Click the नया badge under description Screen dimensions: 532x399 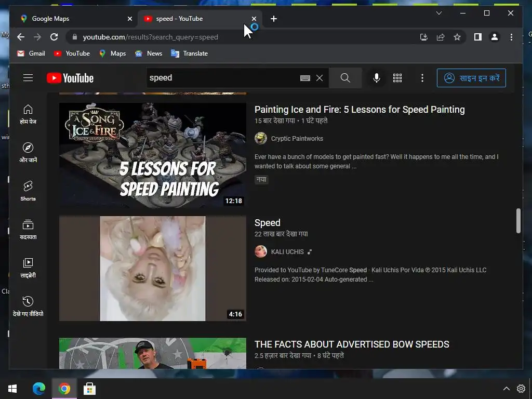pos(261,179)
